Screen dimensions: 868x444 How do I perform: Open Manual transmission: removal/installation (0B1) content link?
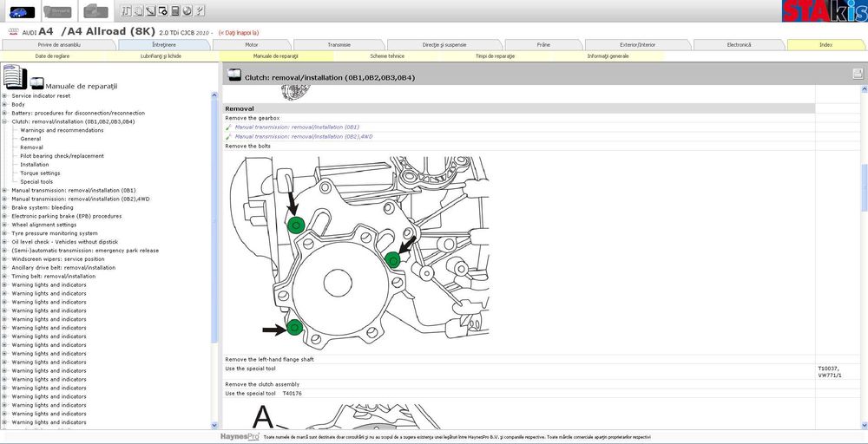(x=297, y=127)
